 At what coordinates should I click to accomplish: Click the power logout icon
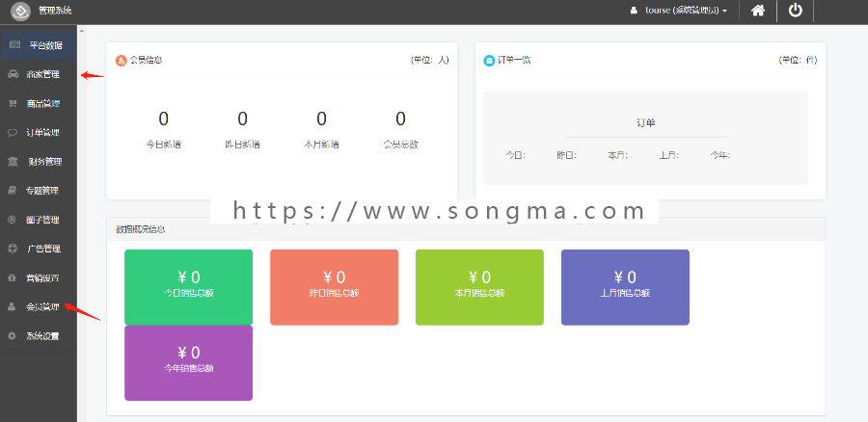[796, 11]
